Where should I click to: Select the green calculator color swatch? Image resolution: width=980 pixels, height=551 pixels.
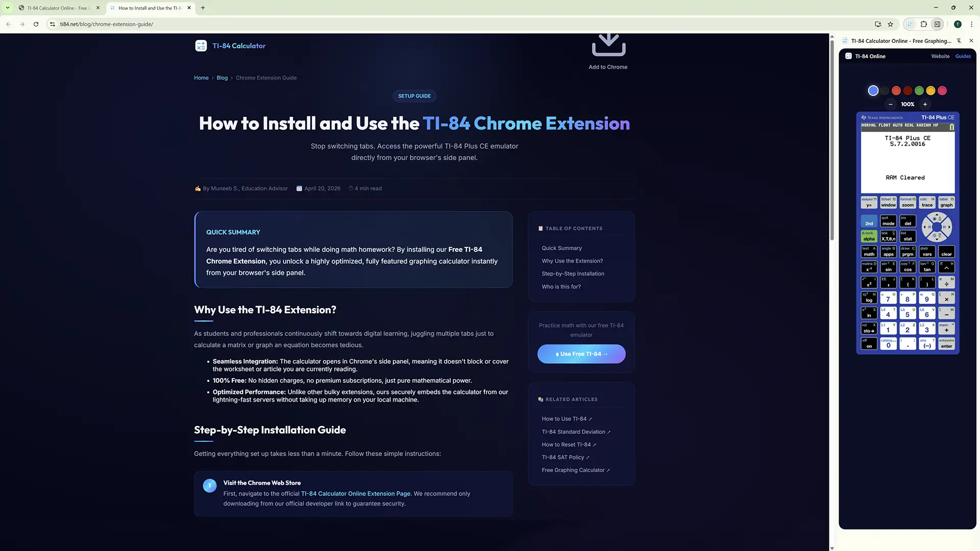tap(919, 91)
